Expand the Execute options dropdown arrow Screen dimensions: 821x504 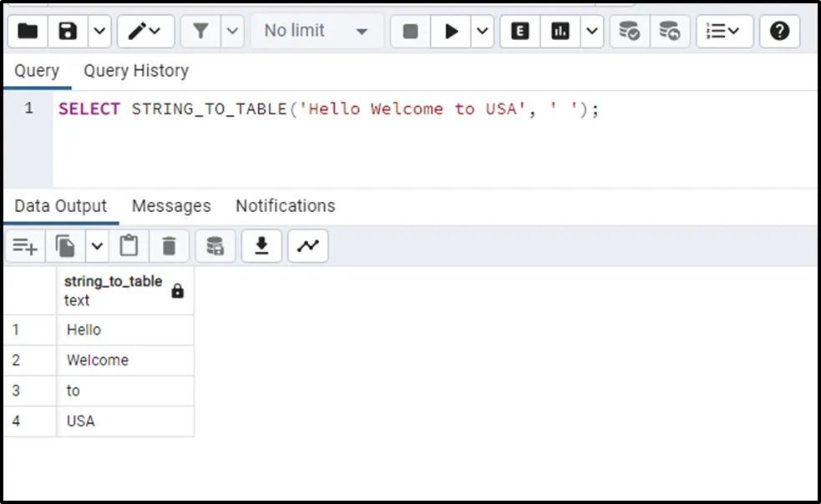[x=483, y=31]
